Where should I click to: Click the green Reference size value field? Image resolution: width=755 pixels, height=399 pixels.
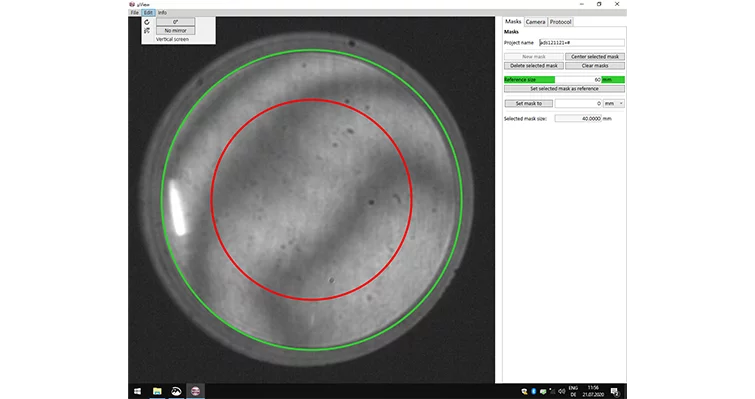pyautogui.click(x=578, y=79)
